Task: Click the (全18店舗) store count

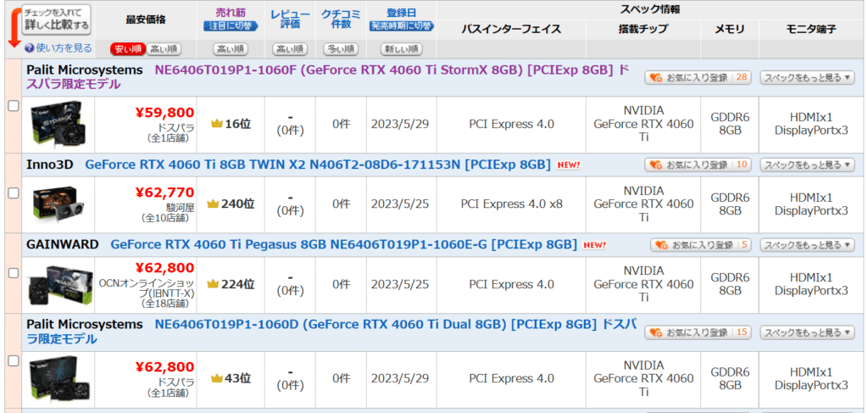Action: click(x=164, y=304)
